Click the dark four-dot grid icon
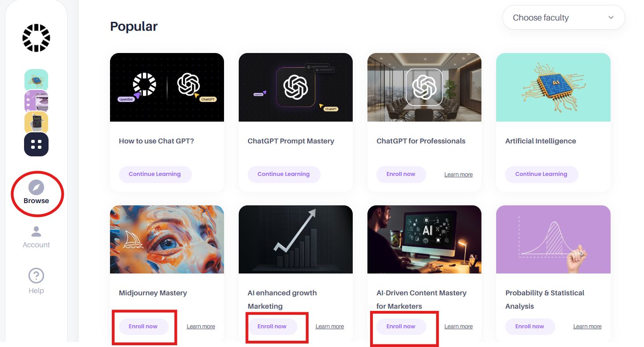644x347 pixels. click(x=36, y=144)
